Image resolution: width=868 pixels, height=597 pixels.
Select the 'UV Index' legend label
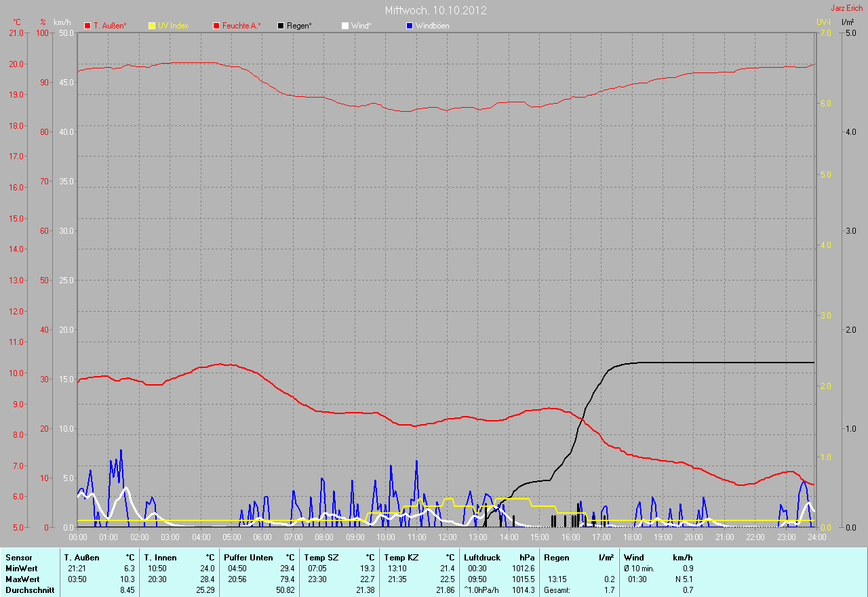click(173, 26)
